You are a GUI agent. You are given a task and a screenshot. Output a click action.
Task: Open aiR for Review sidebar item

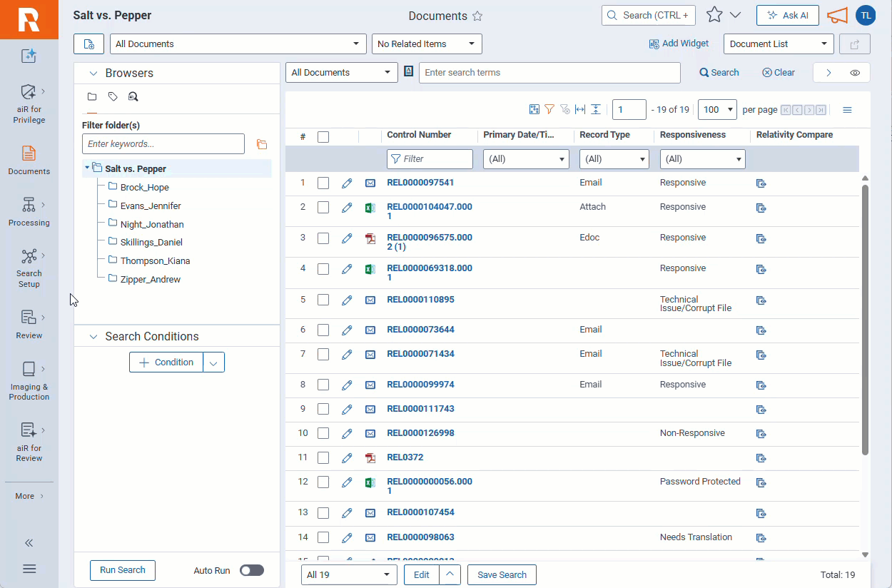pos(29,442)
